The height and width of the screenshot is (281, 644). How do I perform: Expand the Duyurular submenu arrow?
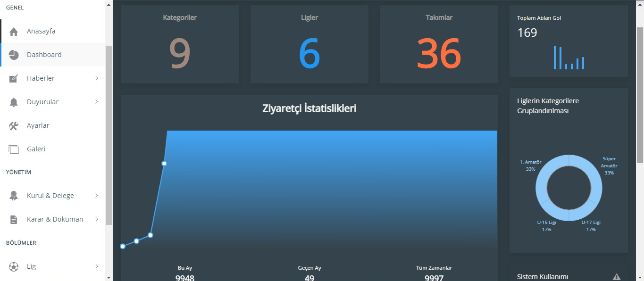tap(97, 102)
